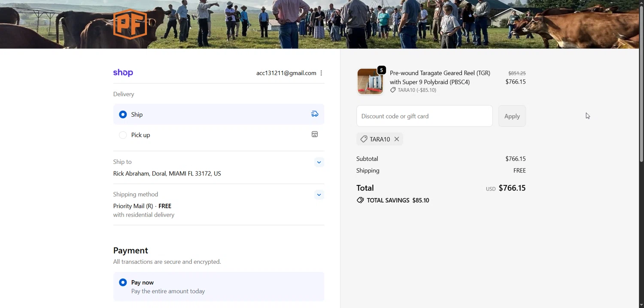Click the Apply discount button

tap(512, 116)
